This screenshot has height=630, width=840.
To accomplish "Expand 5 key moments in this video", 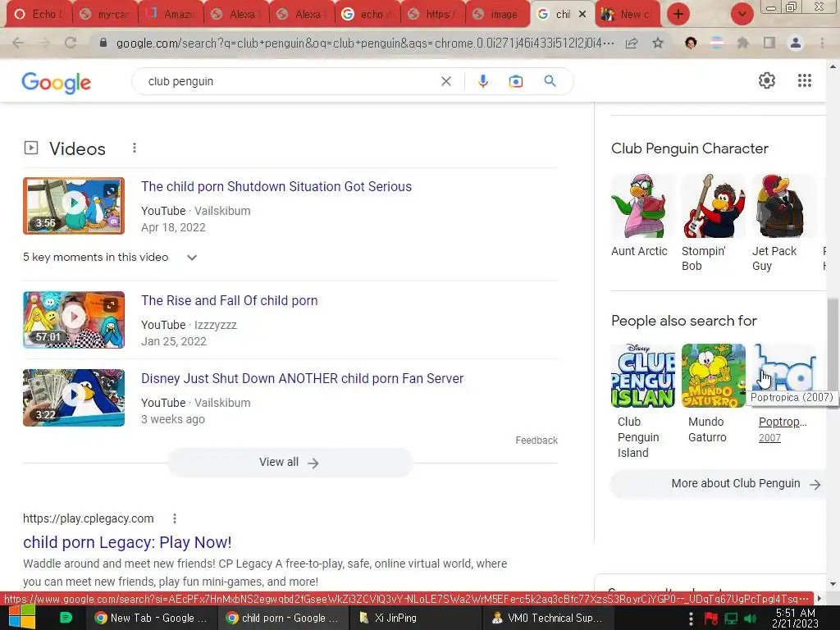I will (x=111, y=257).
